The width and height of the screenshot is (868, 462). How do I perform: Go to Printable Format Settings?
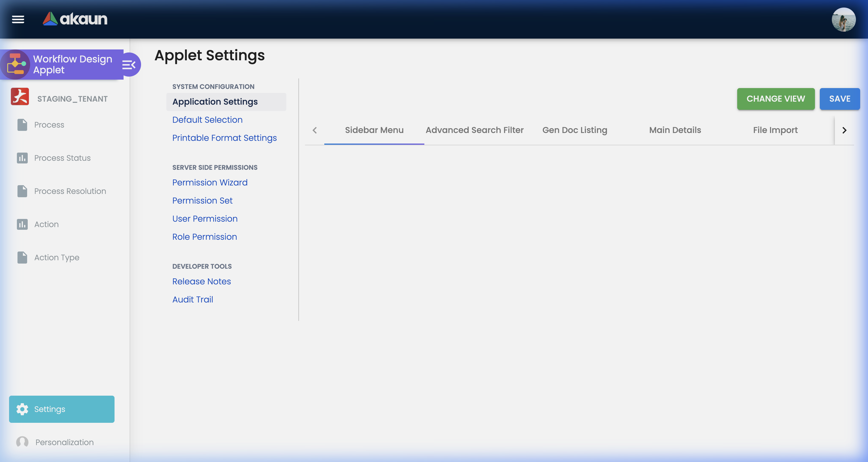tap(224, 138)
